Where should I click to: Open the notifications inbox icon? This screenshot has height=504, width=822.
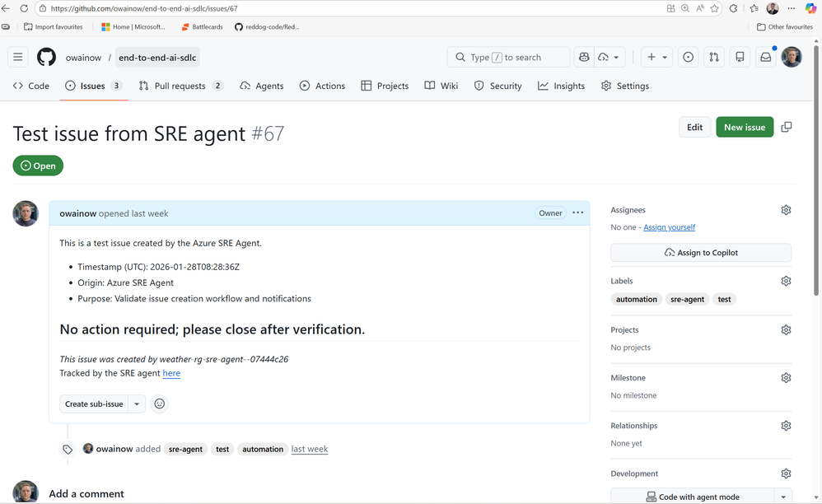pos(766,57)
